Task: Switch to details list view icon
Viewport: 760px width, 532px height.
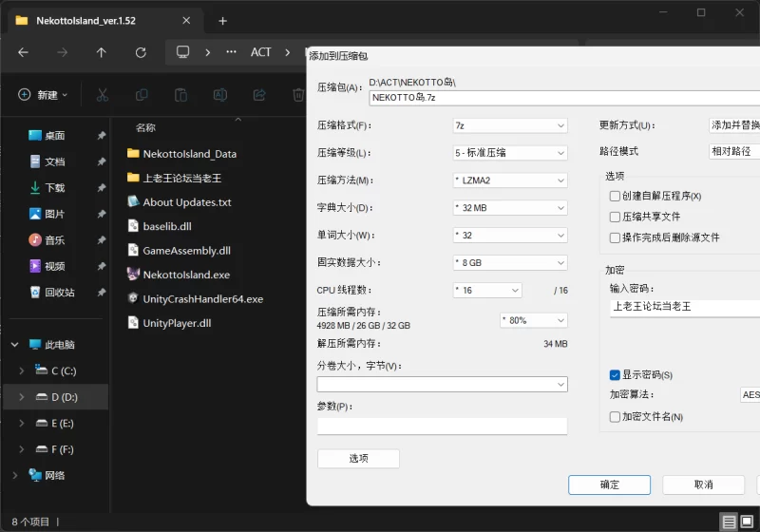Action: tap(729, 522)
